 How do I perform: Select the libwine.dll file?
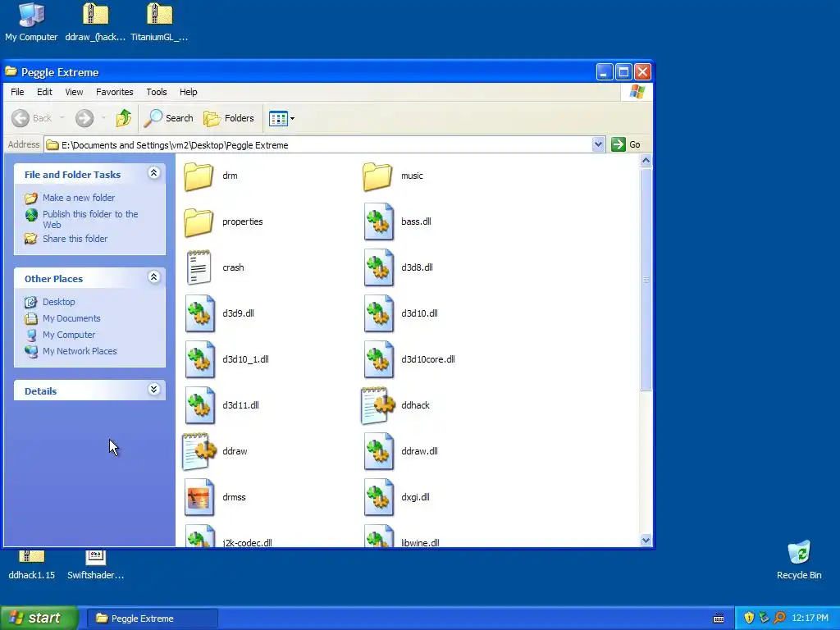(401, 536)
